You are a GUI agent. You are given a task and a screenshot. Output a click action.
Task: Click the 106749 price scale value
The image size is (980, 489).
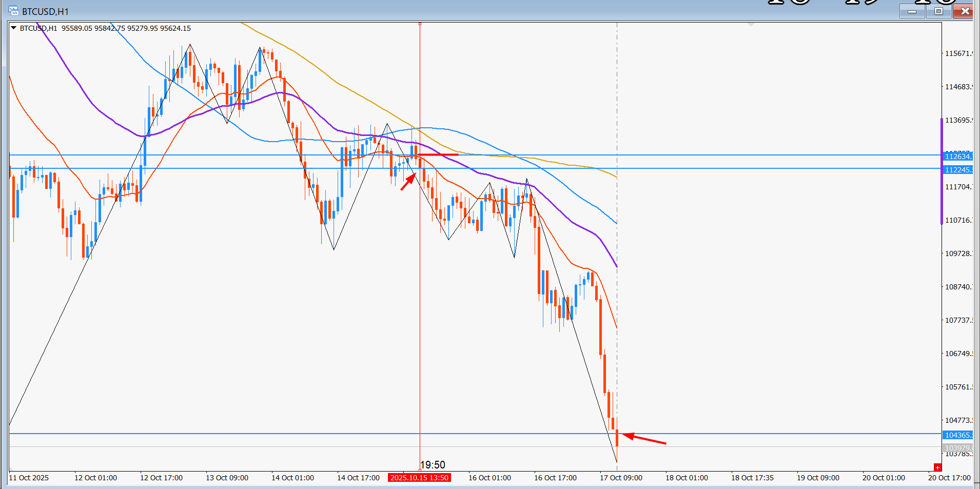click(x=958, y=354)
